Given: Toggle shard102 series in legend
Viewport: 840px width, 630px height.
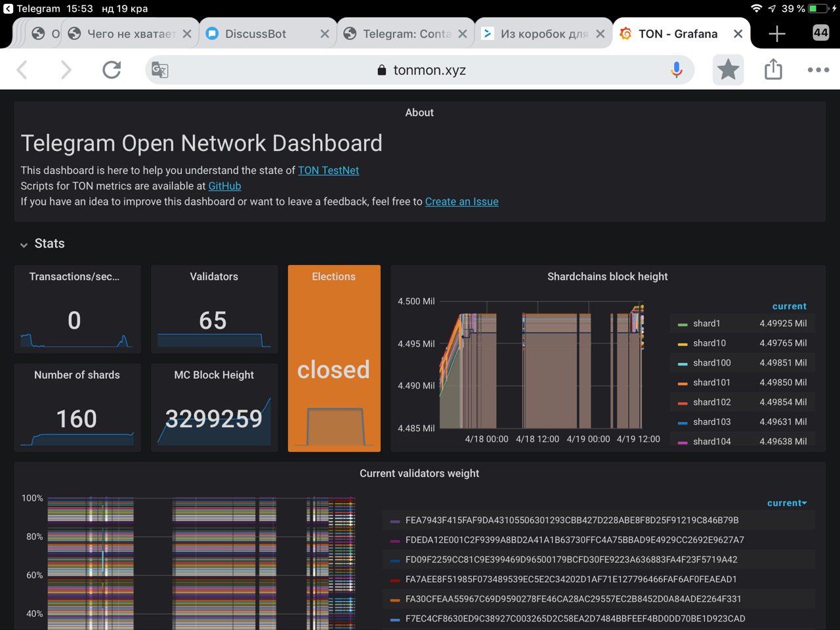Looking at the screenshot, I should tap(712, 402).
